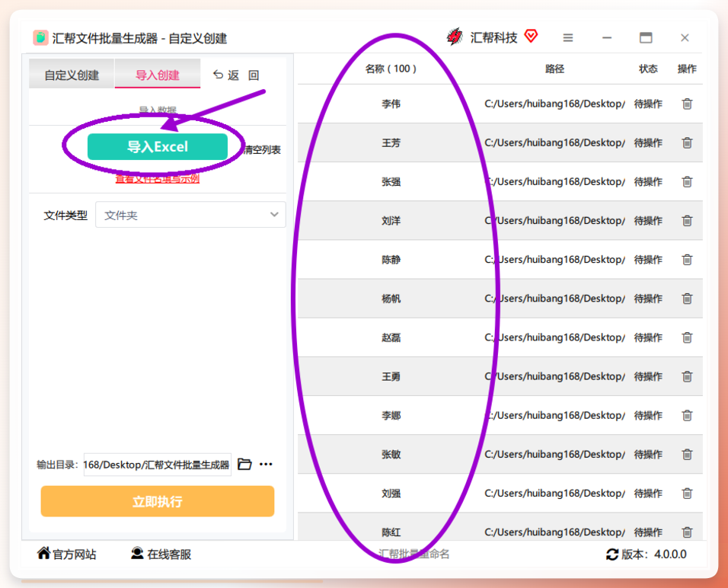Click the 待操作 status in 王芳 row
Viewport: 728px width, 588px height.
pyautogui.click(x=648, y=142)
